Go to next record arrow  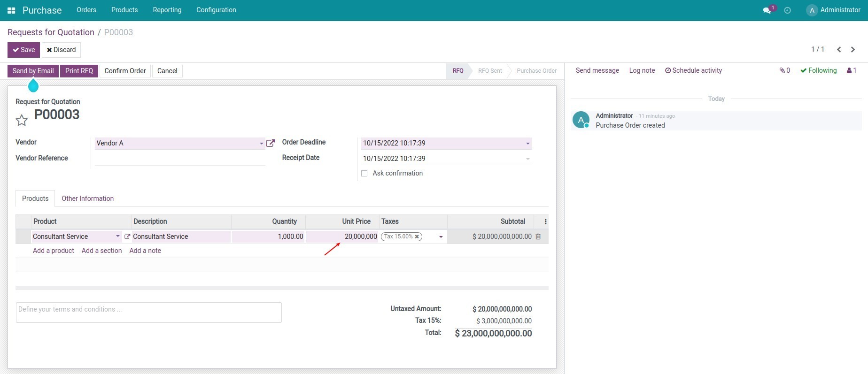pyautogui.click(x=853, y=49)
